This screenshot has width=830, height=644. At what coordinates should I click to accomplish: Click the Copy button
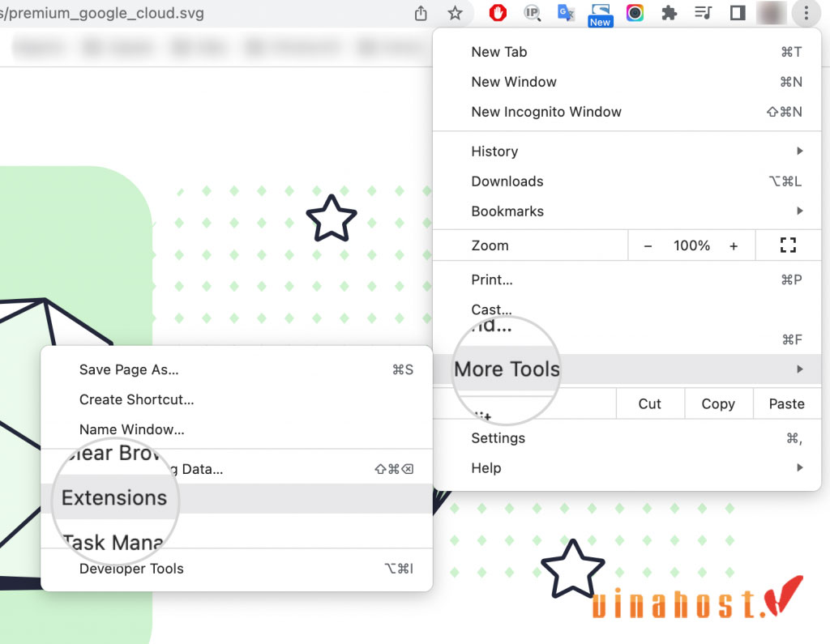click(718, 403)
